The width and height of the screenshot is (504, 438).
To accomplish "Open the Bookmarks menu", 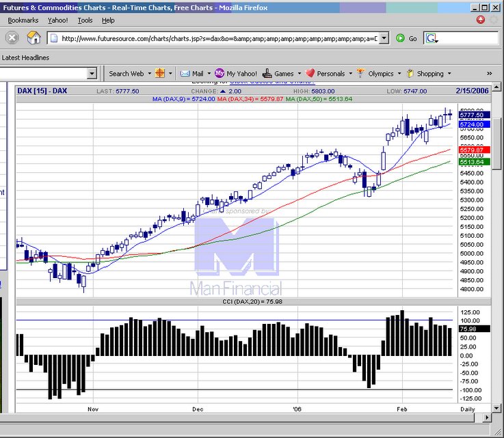I will [x=23, y=20].
